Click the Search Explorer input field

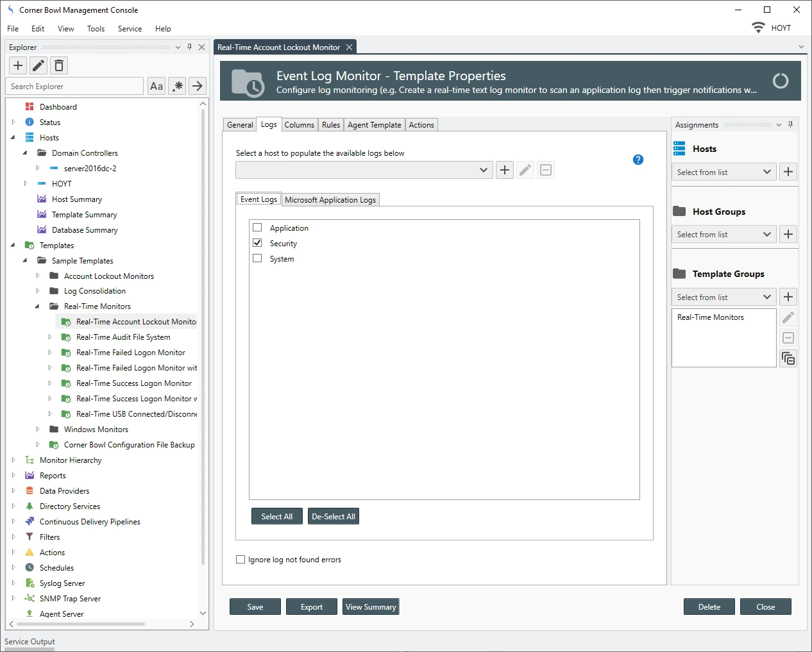pyautogui.click(x=74, y=87)
